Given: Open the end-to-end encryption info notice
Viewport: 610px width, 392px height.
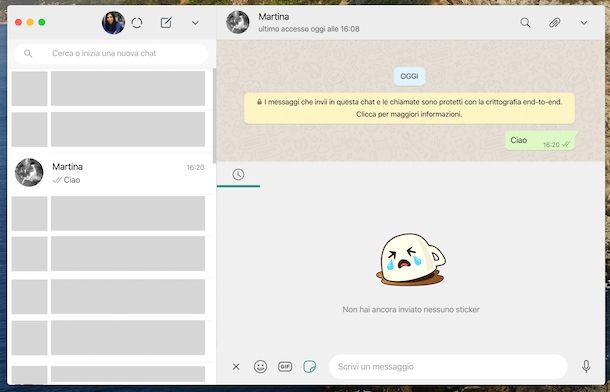Looking at the screenshot, I should coord(409,108).
